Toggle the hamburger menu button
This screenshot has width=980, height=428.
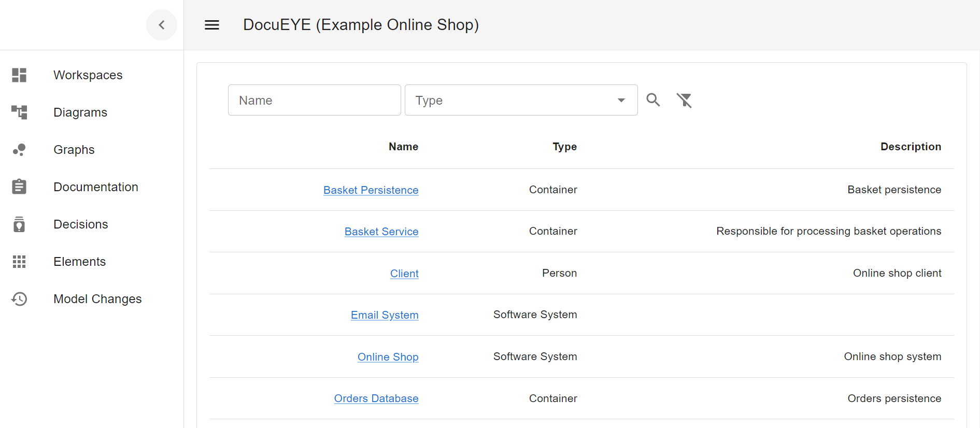(212, 25)
